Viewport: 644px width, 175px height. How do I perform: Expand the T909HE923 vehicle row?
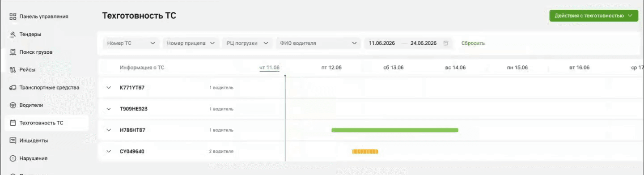click(109, 109)
